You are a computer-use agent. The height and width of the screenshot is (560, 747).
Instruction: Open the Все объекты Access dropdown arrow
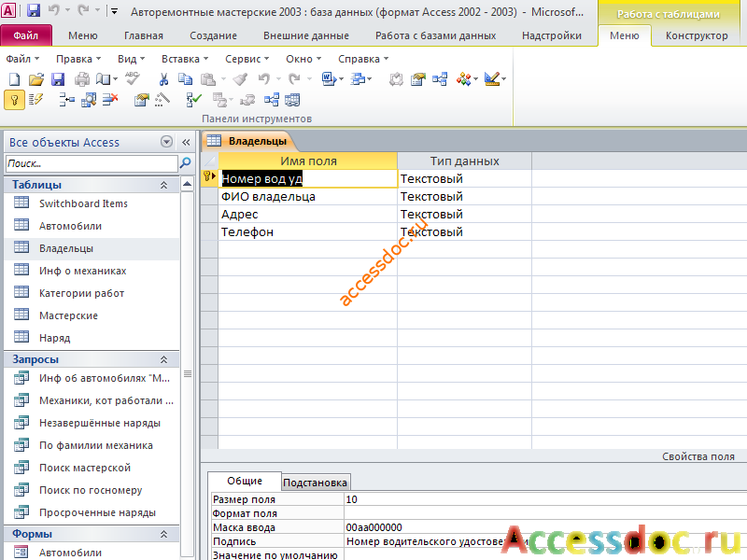point(166,142)
